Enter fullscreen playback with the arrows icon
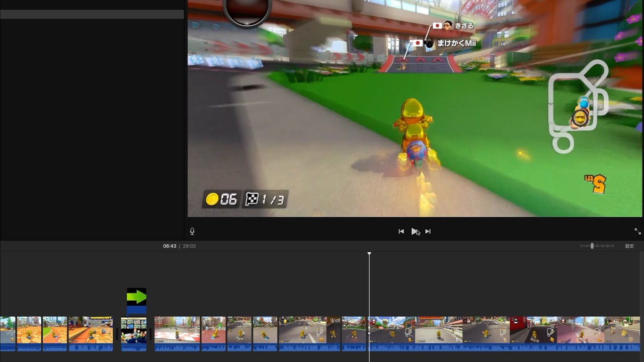The width and height of the screenshot is (644, 362). 637,231
